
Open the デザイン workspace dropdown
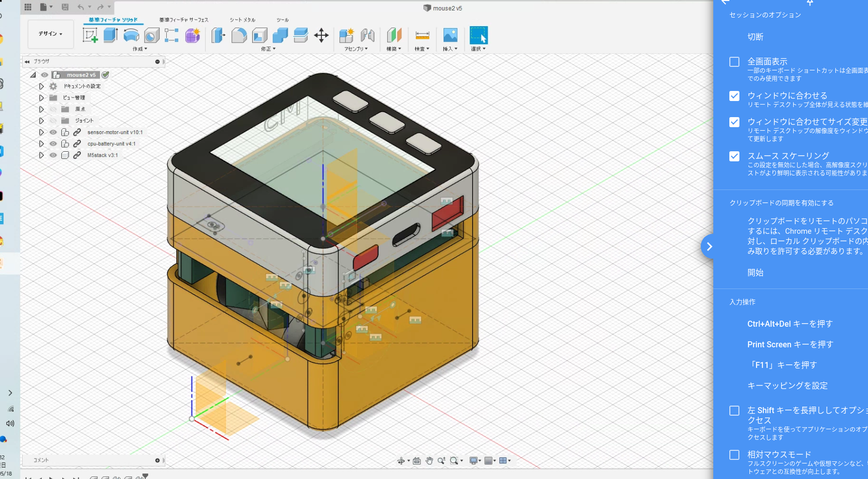click(51, 34)
